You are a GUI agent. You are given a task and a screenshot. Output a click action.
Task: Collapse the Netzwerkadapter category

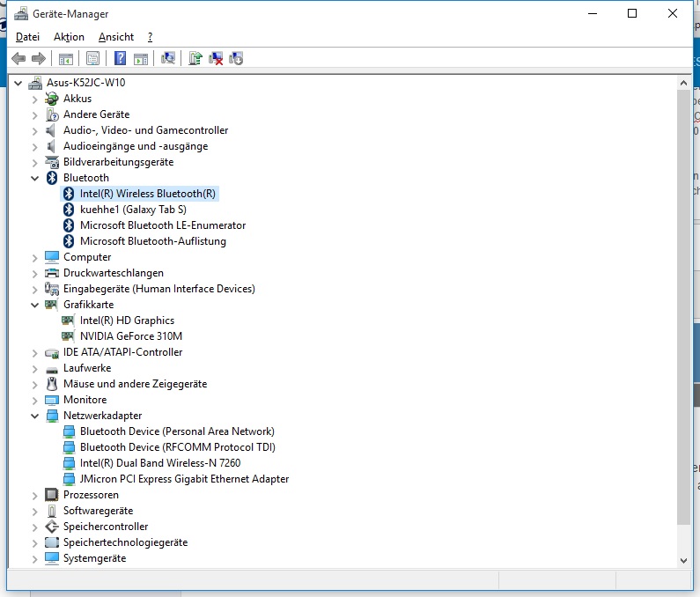[x=35, y=416]
